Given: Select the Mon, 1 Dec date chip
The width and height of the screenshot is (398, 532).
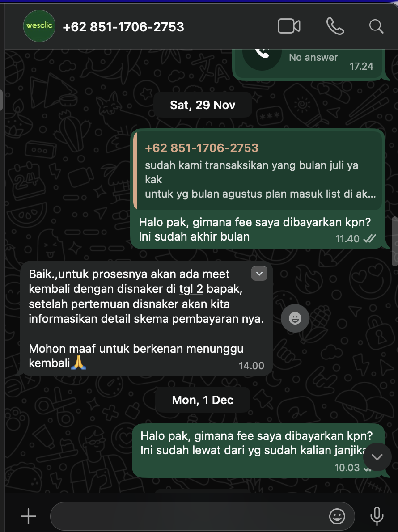Looking at the screenshot, I should pyautogui.click(x=203, y=400).
